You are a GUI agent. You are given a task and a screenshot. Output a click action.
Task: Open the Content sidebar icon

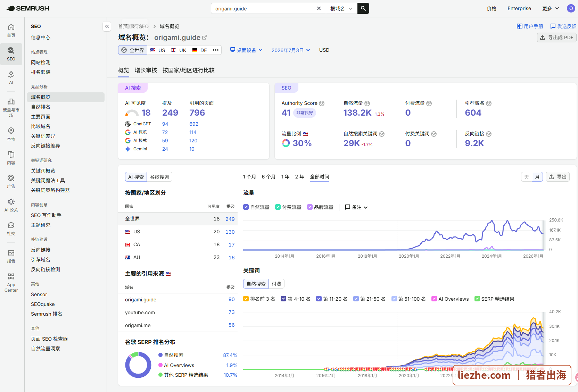[x=11, y=158]
